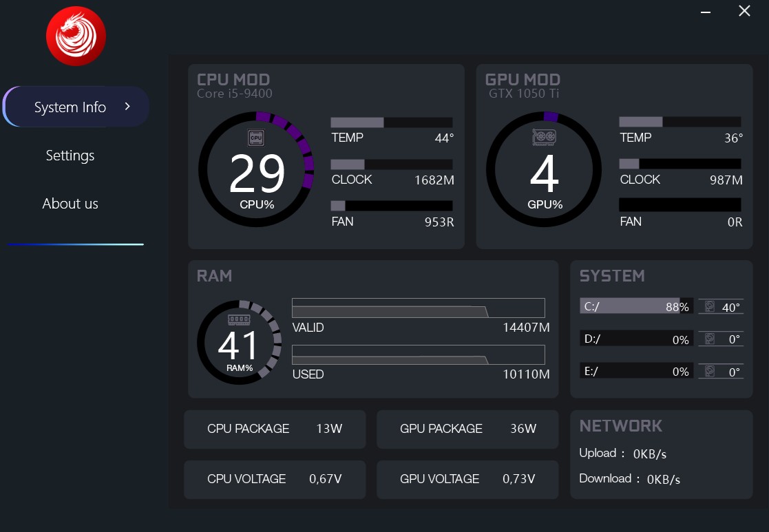Click the CPU chip icon in gauge
Screen dimensions: 769x532
point(256,138)
